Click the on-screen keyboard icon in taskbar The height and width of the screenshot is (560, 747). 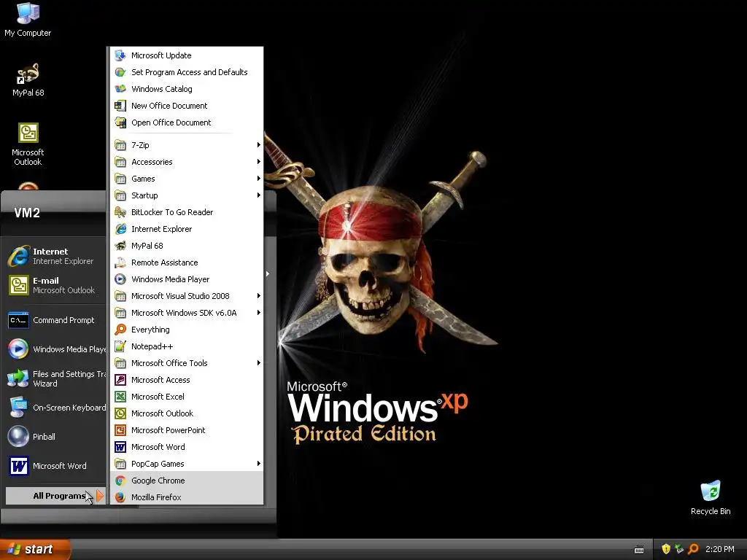639,550
